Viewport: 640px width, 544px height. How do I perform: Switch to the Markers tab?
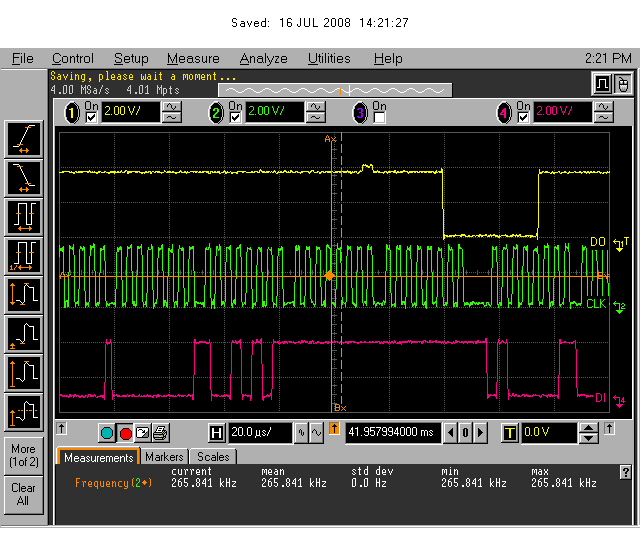point(164,457)
